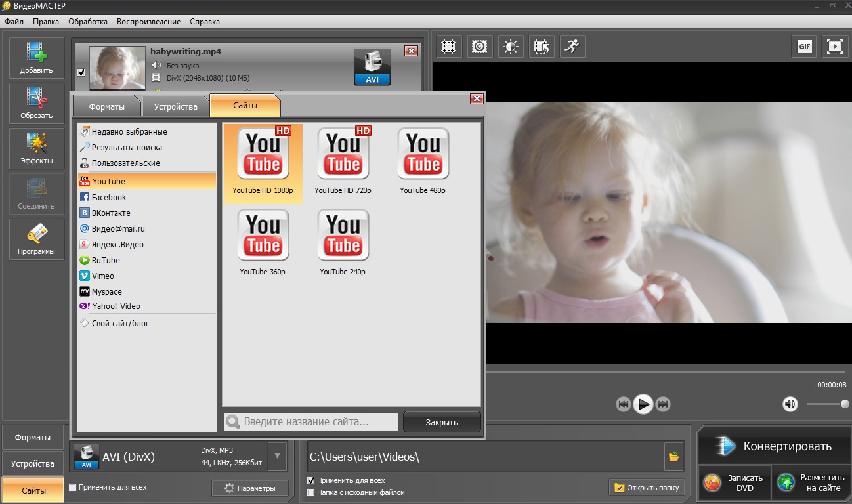The image size is (852, 504).
Task: Click the AVI format camera icon on file
Action: [x=372, y=67]
